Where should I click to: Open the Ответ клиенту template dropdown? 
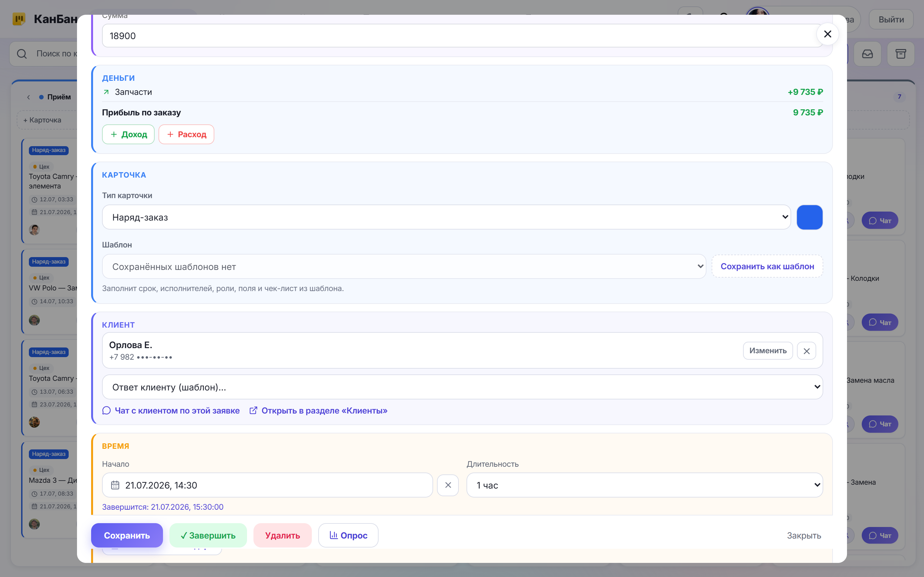point(462,387)
